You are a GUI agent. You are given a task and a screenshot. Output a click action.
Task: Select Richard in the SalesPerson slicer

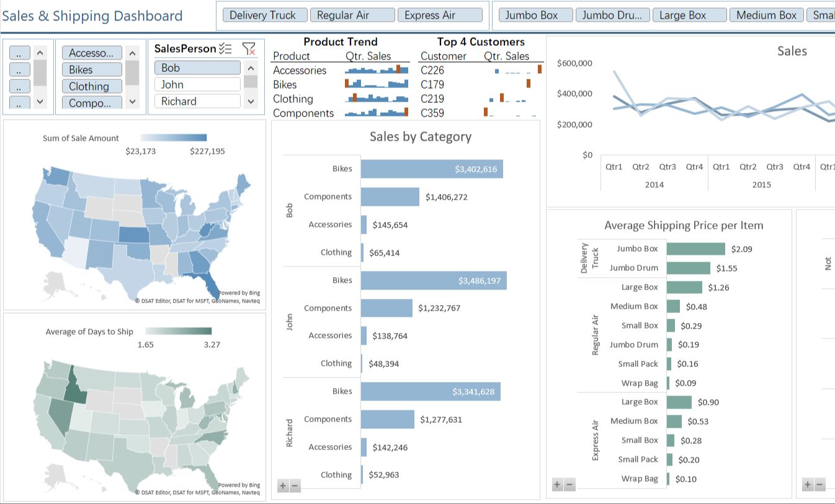[197, 101]
